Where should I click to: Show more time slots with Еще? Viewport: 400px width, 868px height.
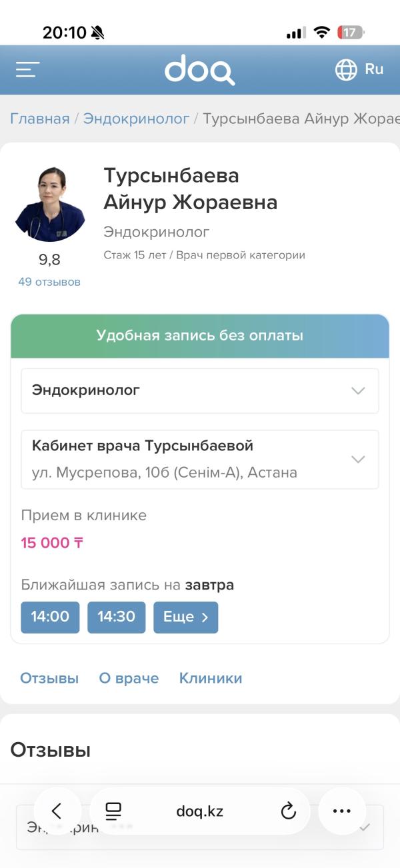click(185, 617)
